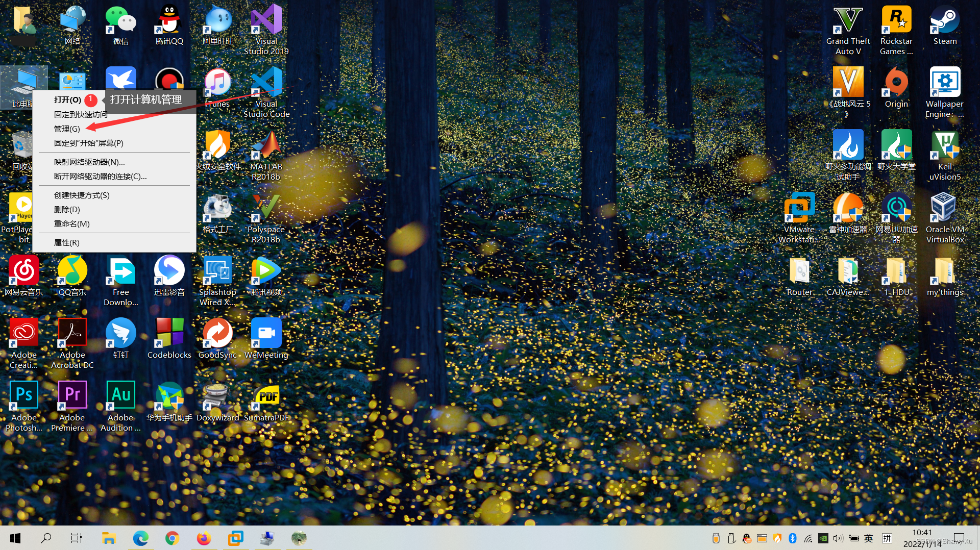
Task: Open the Steam desktop icon
Action: [945, 25]
